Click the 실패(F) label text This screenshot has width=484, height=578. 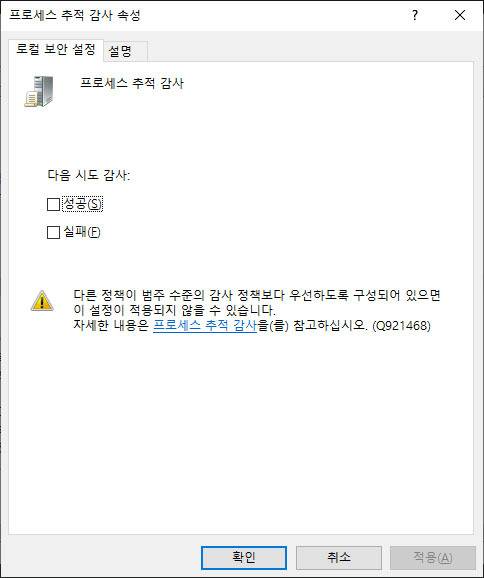82,232
